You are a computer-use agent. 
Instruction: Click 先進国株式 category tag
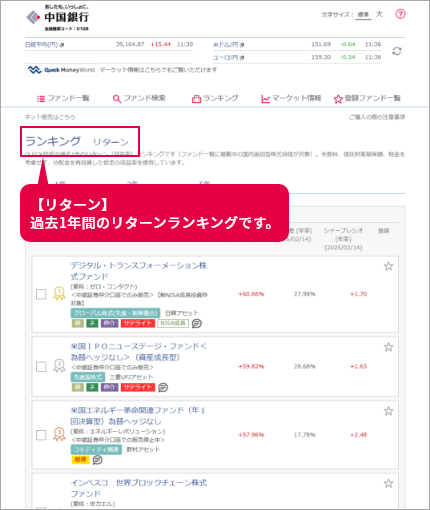[x=88, y=377]
